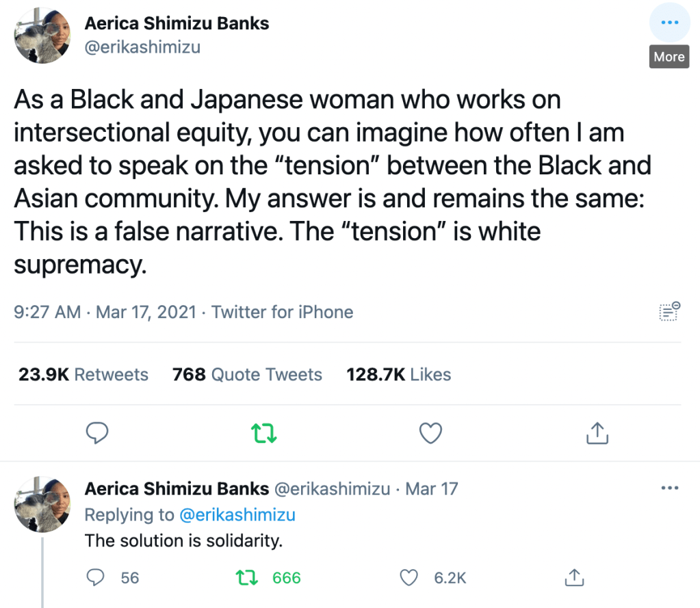Toggle retweet on the reply tweet with 666
700x608 pixels.
pyautogui.click(x=246, y=578)
